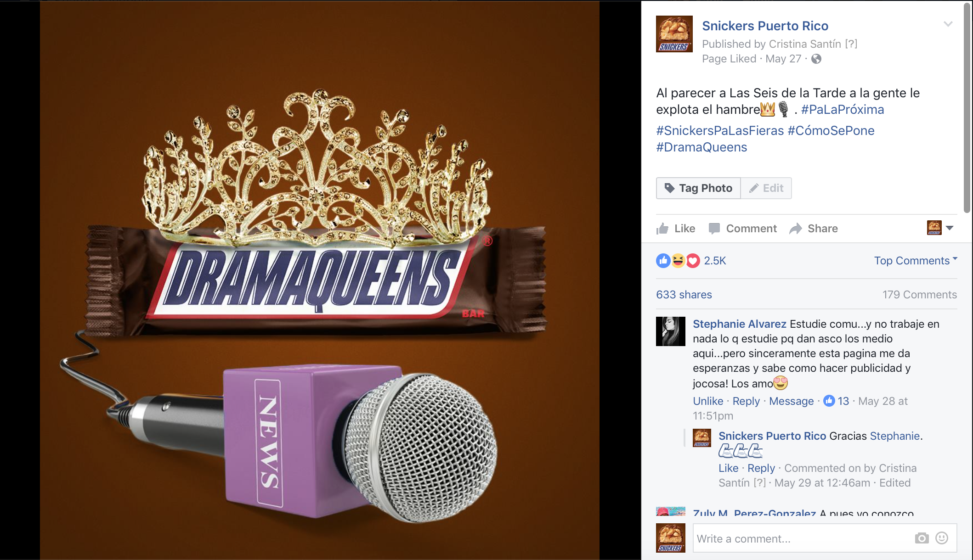Click the Tag Photo button
The width and height of the screenshot is (973, 560).
[698, 188]
